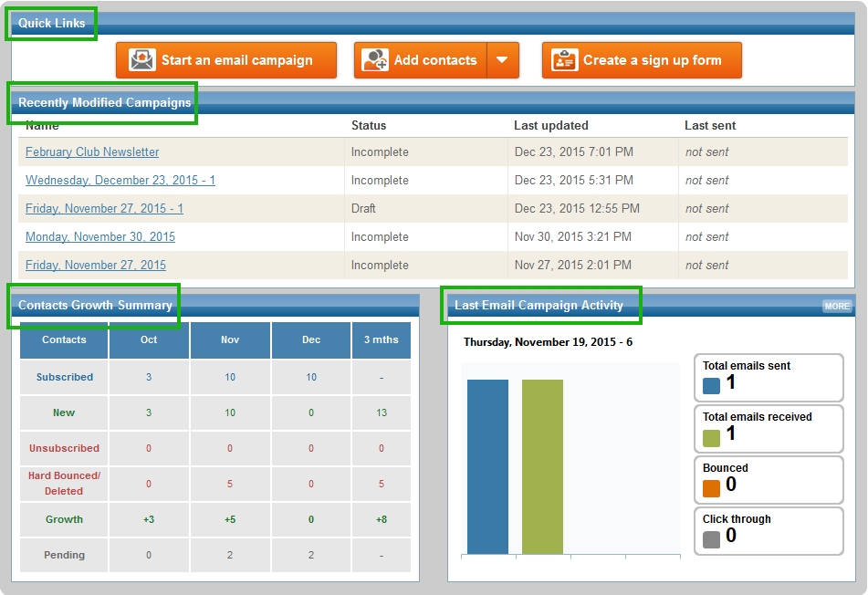Click the envelope icon on Start an email campaign
This screenshot has width=868, height=595.
(x=141, y=60)
